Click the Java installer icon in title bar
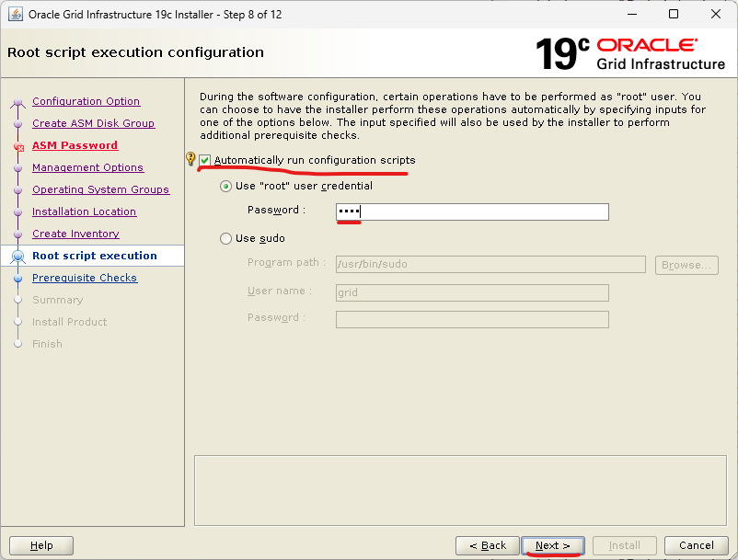Screen dimensions: 738x560 click(16, 15)
